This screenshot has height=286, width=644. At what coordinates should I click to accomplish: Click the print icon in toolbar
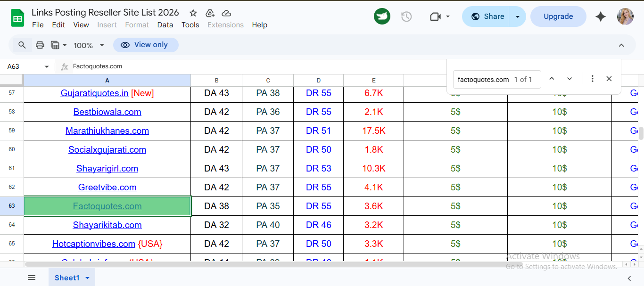[40, 45]
